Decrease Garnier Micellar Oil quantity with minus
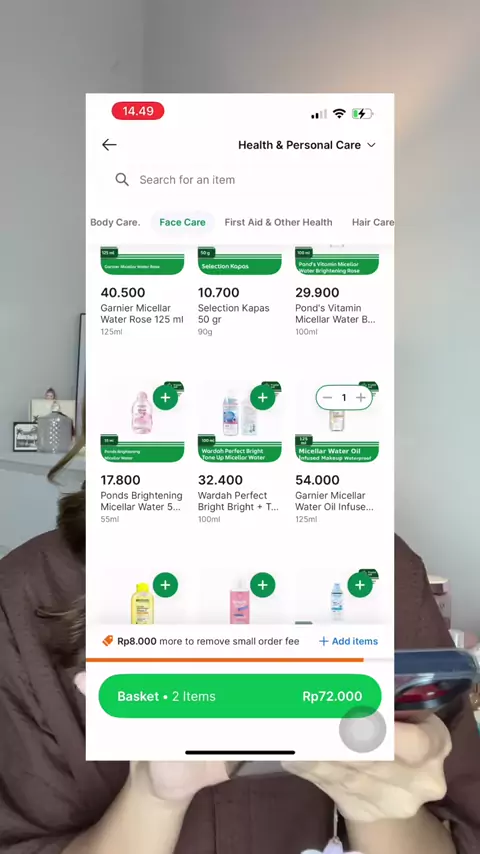This screenshot has width=480, height=854. pyautogui.click(x=327, y=398)
